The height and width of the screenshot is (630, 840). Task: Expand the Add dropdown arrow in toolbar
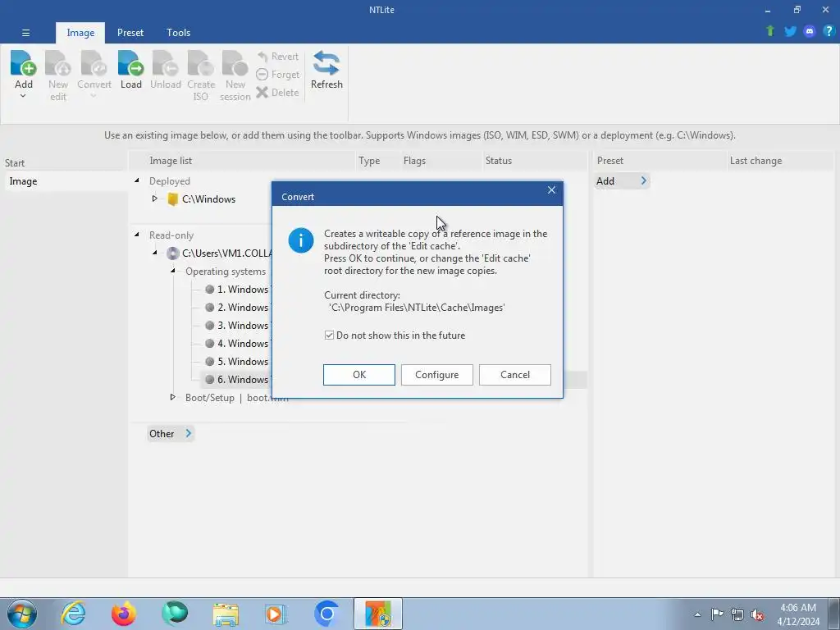(x=23, y=97)
